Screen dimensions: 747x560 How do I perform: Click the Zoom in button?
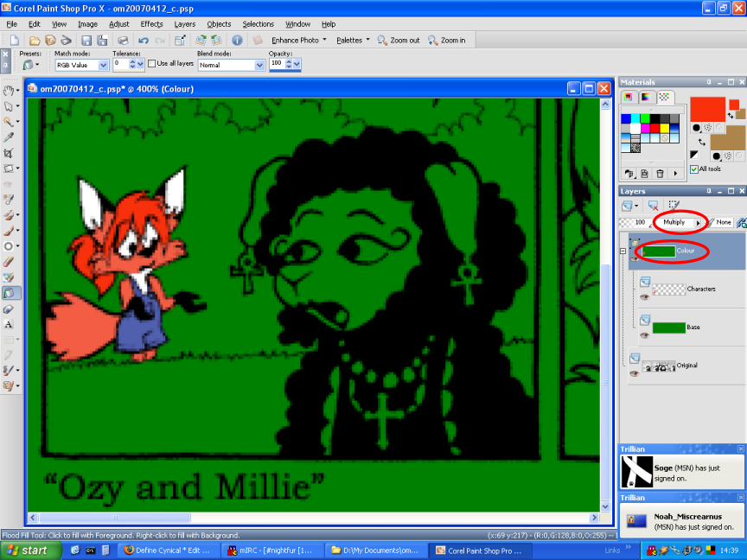(447, 41)
